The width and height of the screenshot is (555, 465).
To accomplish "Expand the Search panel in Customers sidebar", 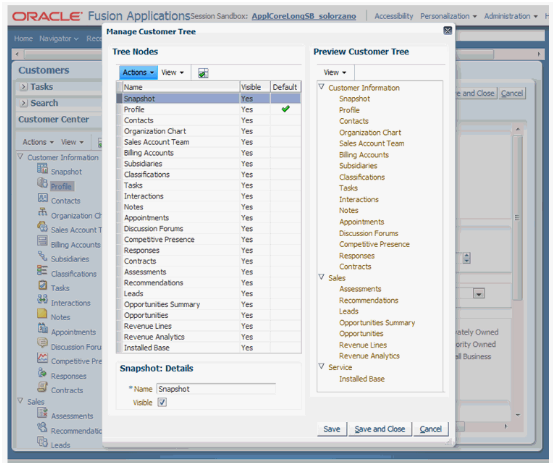I will pos(23,103).
